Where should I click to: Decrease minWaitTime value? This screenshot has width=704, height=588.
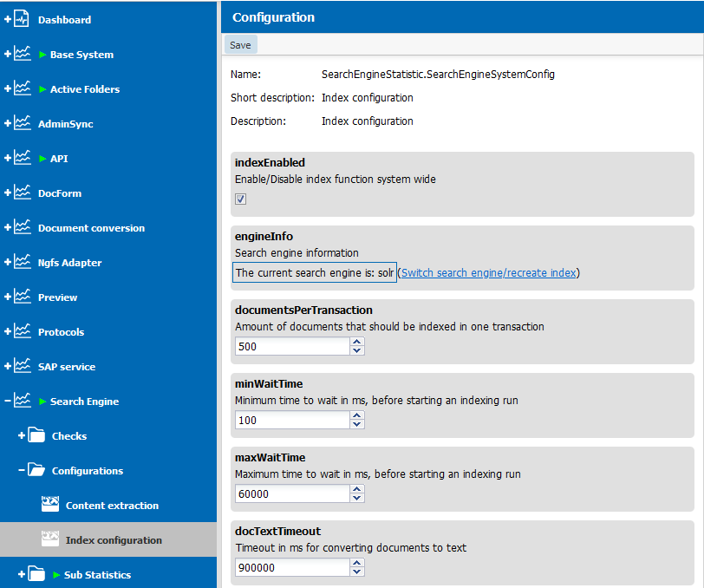357,424
